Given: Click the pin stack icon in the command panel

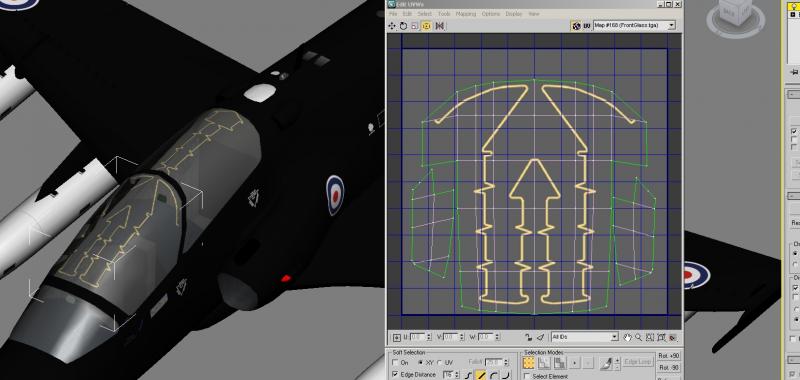Looking at the screenshot, I should [794, 72].
